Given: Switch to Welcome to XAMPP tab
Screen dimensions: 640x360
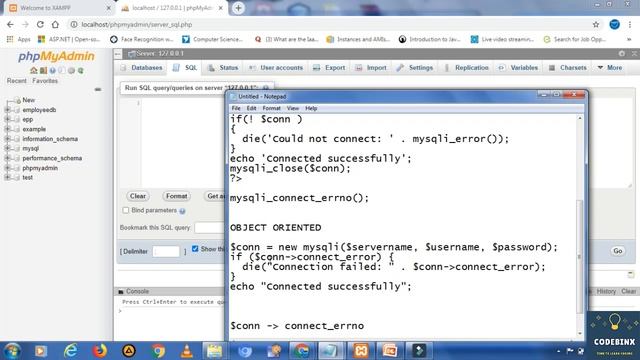Looking at the screenshot, I should click(60, 8).
